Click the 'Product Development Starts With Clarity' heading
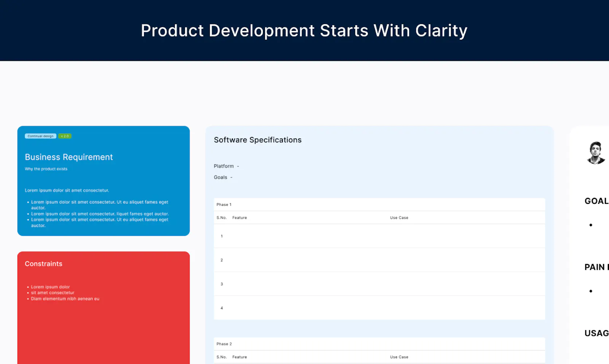Viewport: 609px width, 364px height. pyautogui.click(x=304, y=31)
